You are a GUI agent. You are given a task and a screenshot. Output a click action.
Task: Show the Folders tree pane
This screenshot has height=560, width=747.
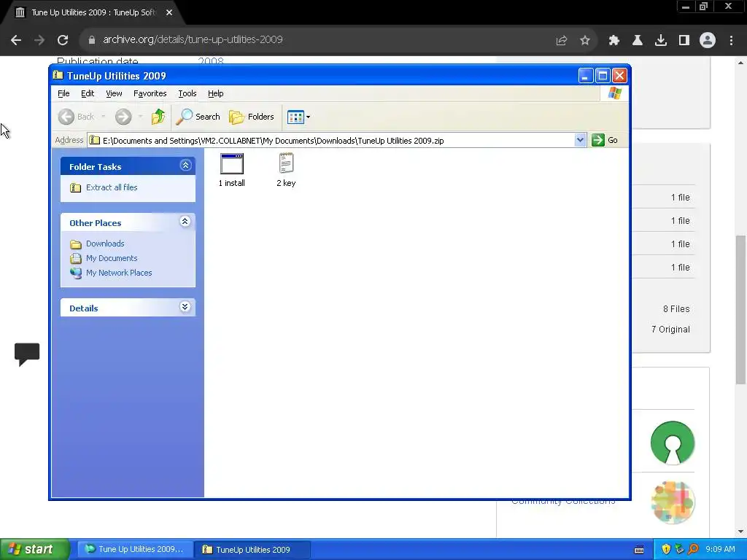pyautogui.click(x=252, y=117)
